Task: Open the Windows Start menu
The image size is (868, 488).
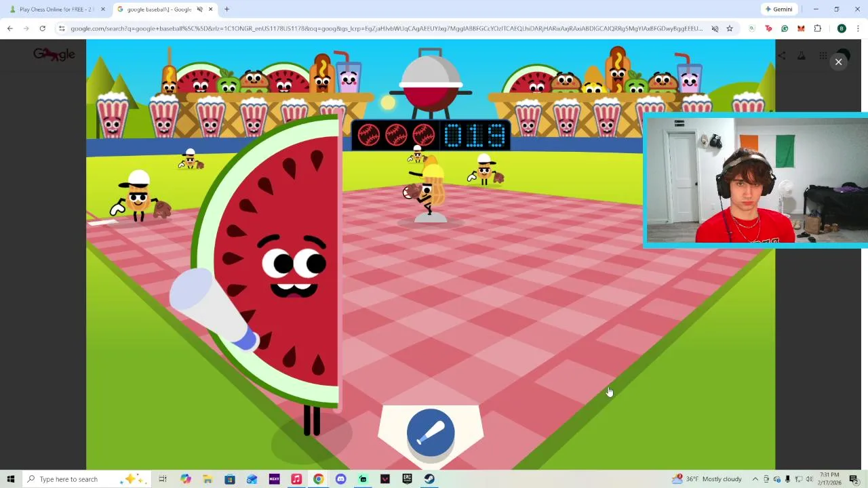Action: (x=11, y=479)
